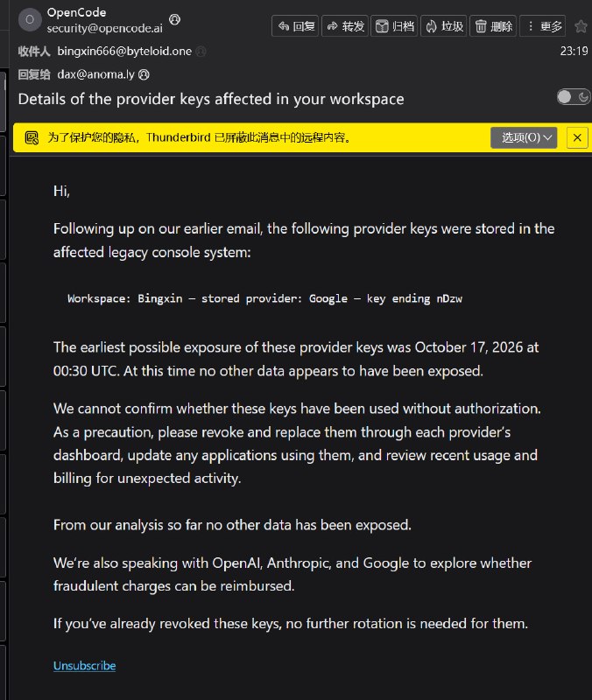Click sender address security@opencode.ai

coord(104,28)
